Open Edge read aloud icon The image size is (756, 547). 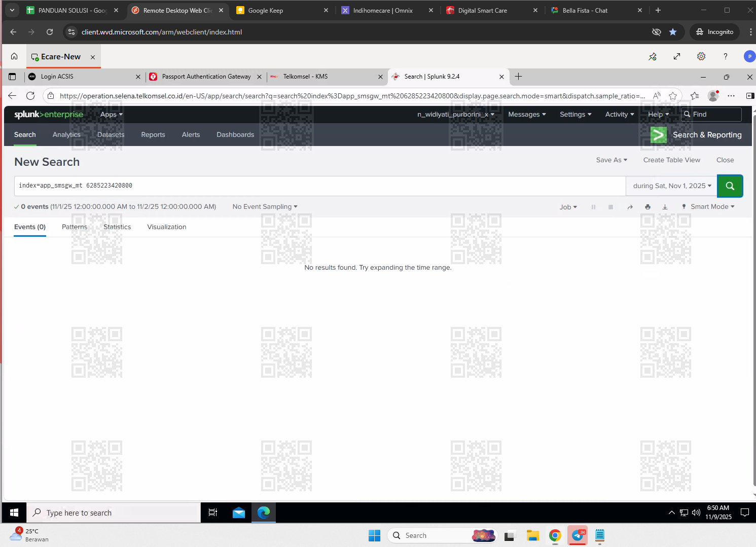point(657,96)
